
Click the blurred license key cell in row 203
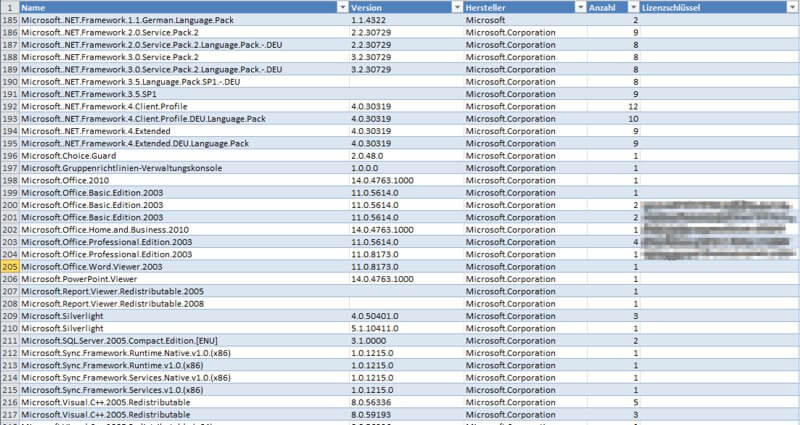(719, 242)
